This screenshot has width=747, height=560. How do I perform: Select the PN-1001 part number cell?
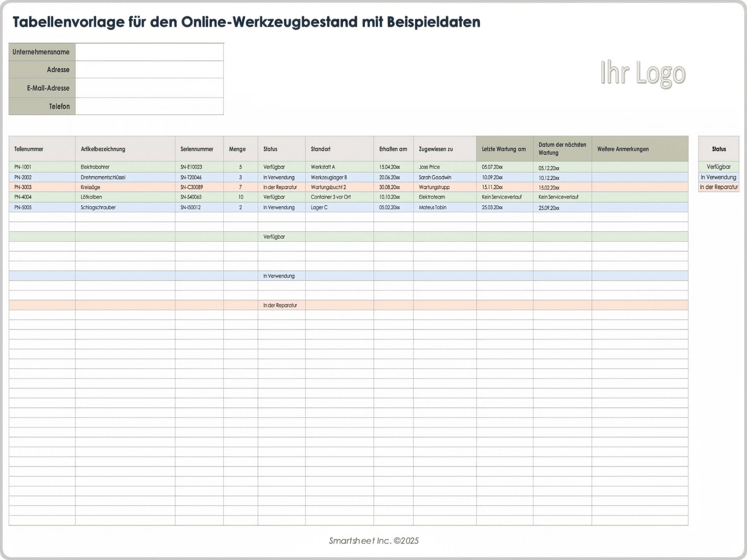(x=42, y=167)
